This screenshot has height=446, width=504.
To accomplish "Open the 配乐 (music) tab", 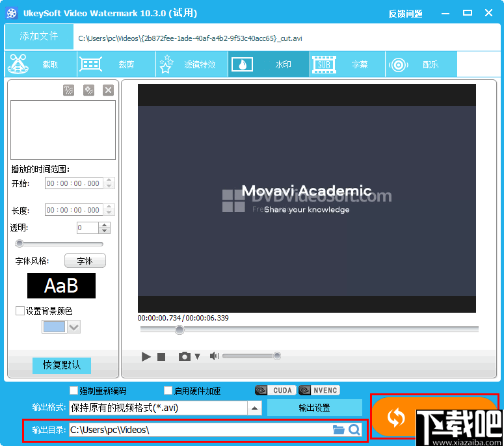I will click(x=421, y=64).
